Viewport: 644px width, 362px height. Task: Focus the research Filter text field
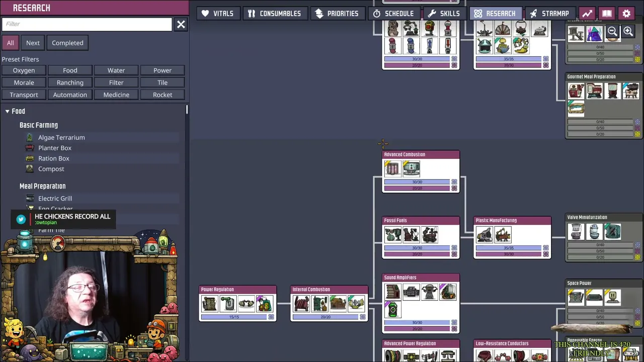[x=87, y=24]
